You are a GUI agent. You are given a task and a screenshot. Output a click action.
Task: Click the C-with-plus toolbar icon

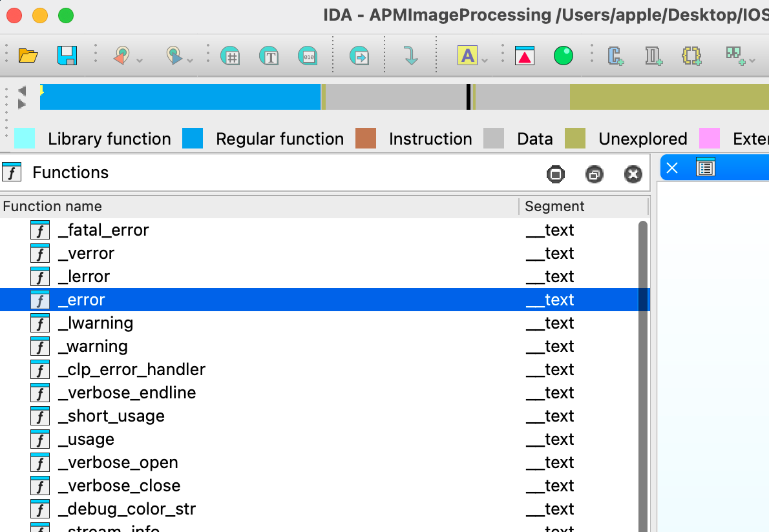tap(615, 56)
